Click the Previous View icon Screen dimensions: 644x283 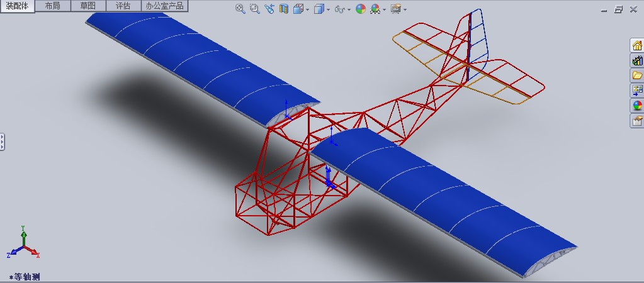click(269, 9)
